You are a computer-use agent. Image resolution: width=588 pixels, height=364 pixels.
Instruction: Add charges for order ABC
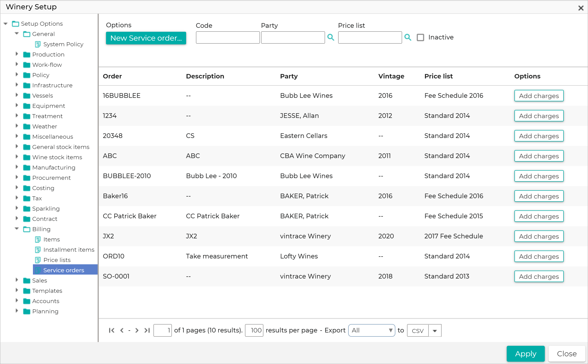539,156
